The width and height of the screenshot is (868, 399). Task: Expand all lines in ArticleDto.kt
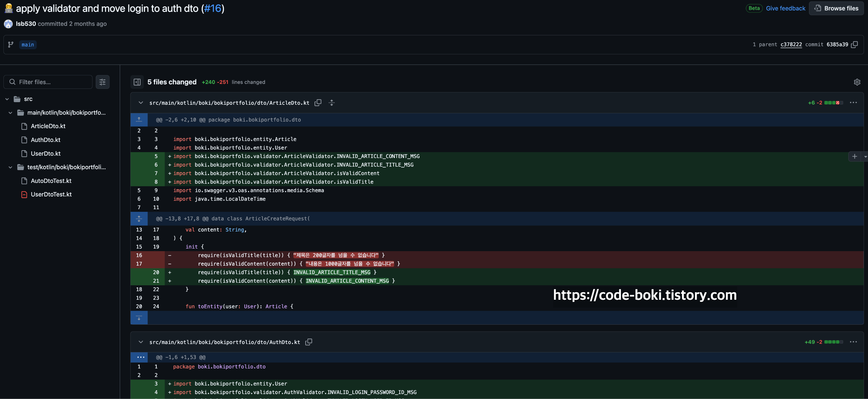tap(332, 103)
